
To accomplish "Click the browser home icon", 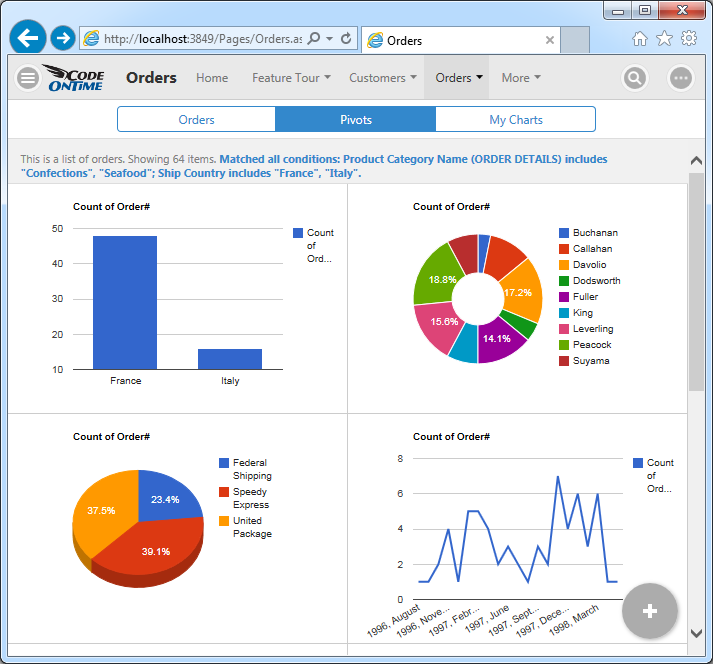I will [640, 39].
